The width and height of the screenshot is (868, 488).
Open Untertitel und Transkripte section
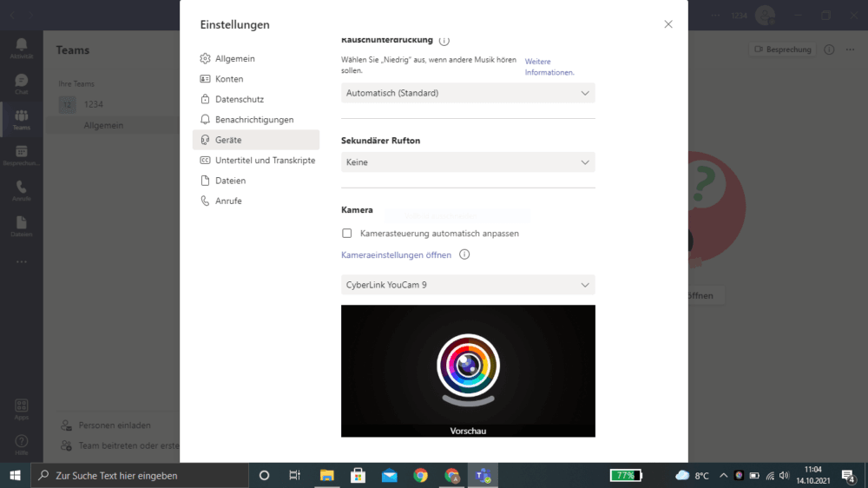point(256,160)
